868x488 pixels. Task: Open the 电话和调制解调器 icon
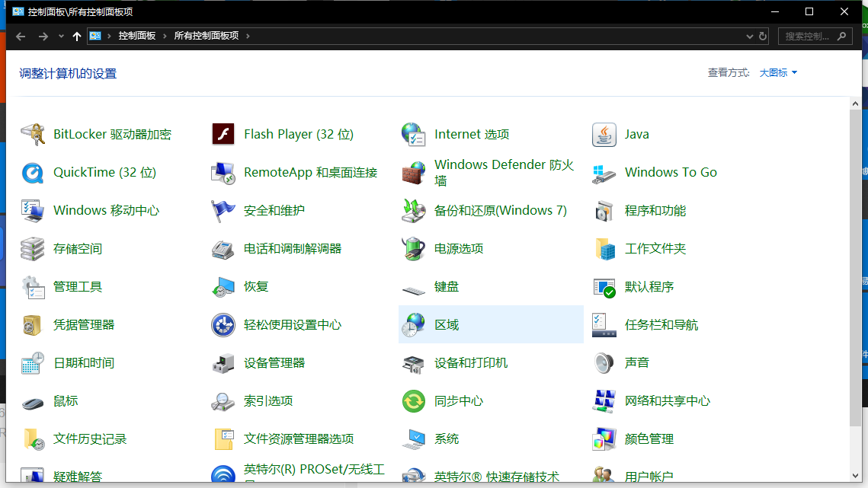pyautogui.click(x=223, y=249)
